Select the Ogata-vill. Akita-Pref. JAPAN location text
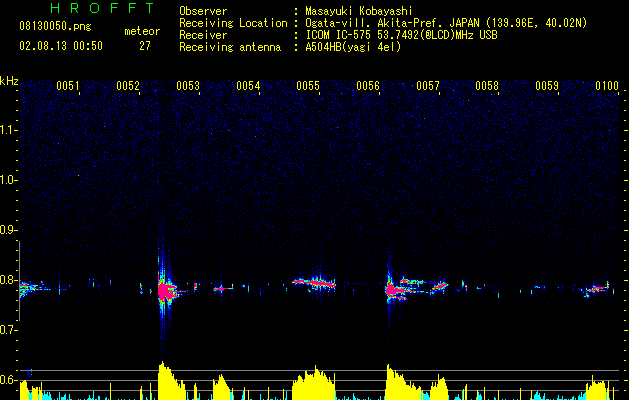The height and width of the screenshot is (400, 629). click(446, 23)
